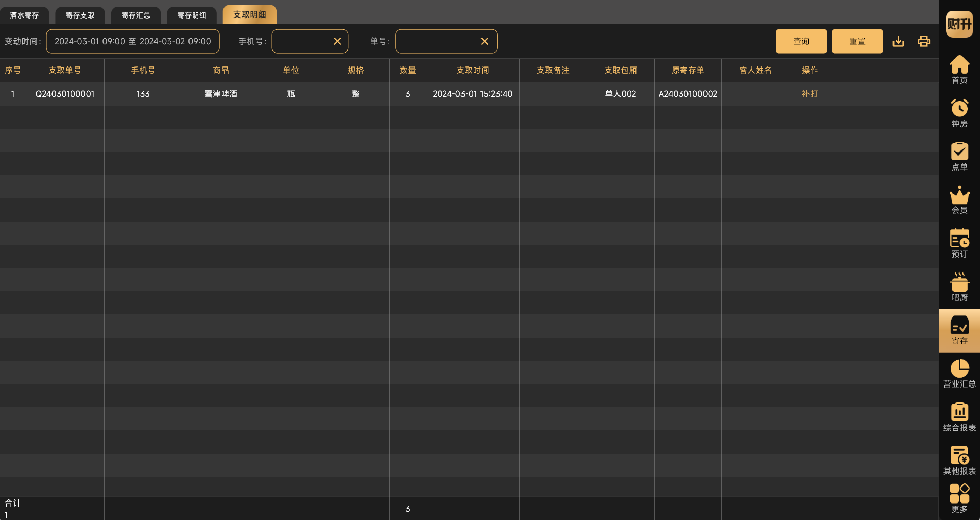Screen dimensions: 980x520
Task: Click the 操作 column header
Action: [810, 70]
